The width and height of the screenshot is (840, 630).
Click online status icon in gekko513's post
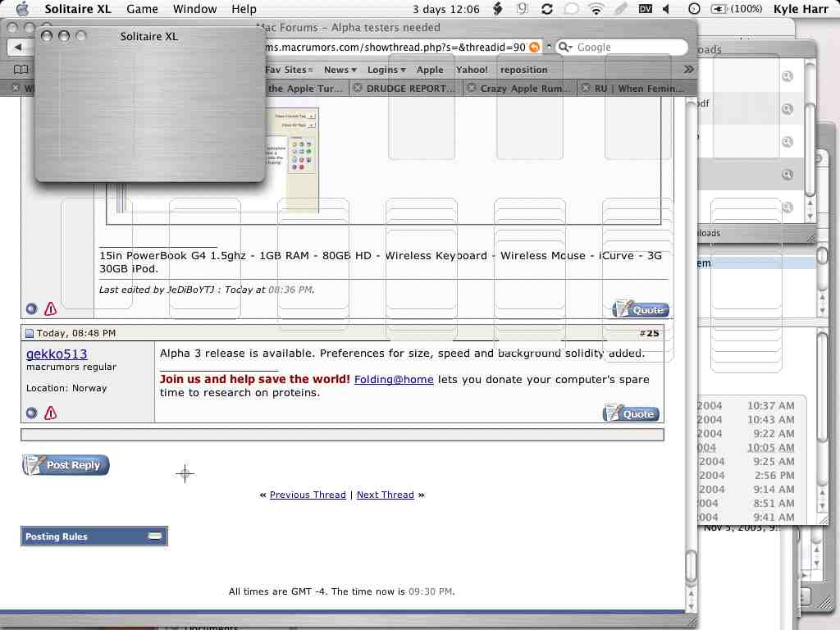tap(32, 413)
